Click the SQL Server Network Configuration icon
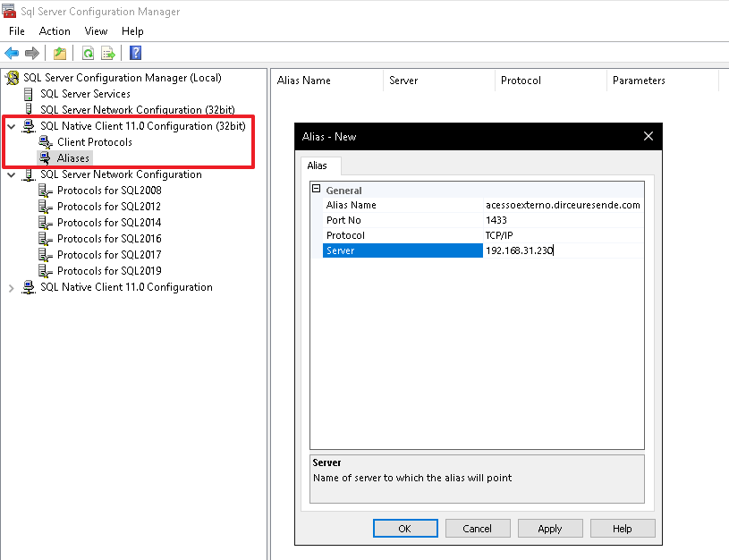The image size is (729, 560). click(x=29, y=174)
